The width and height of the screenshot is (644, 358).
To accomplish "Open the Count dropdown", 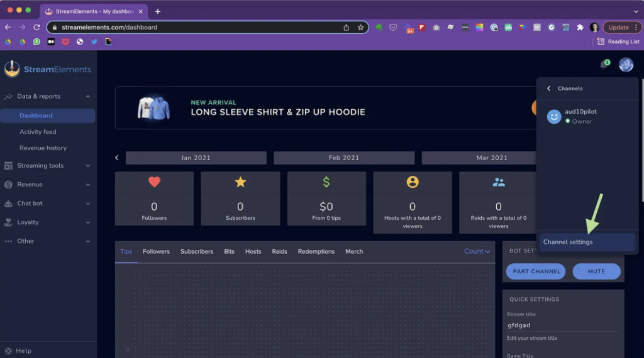I will tap(477, 251).
